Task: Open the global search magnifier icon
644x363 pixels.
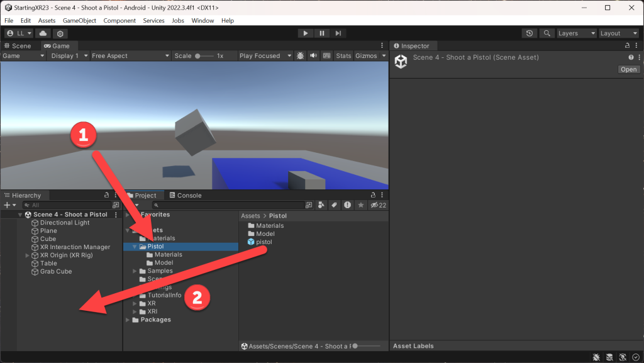Action: coord(547,33)
